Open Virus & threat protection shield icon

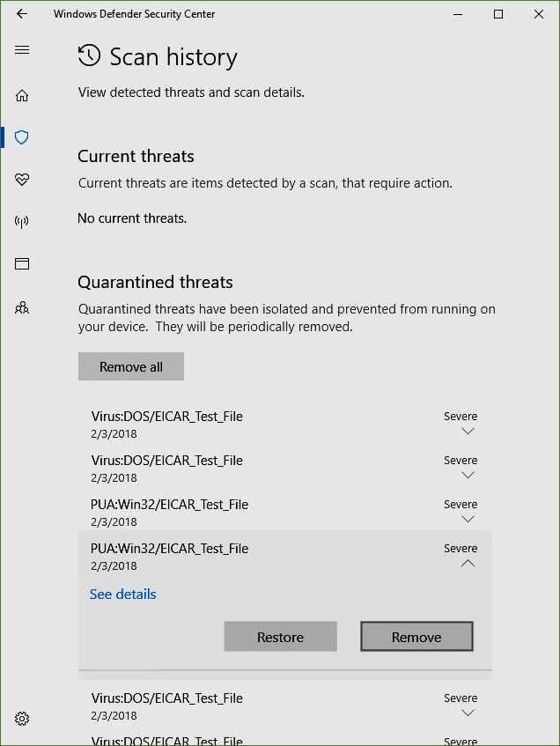22,137
